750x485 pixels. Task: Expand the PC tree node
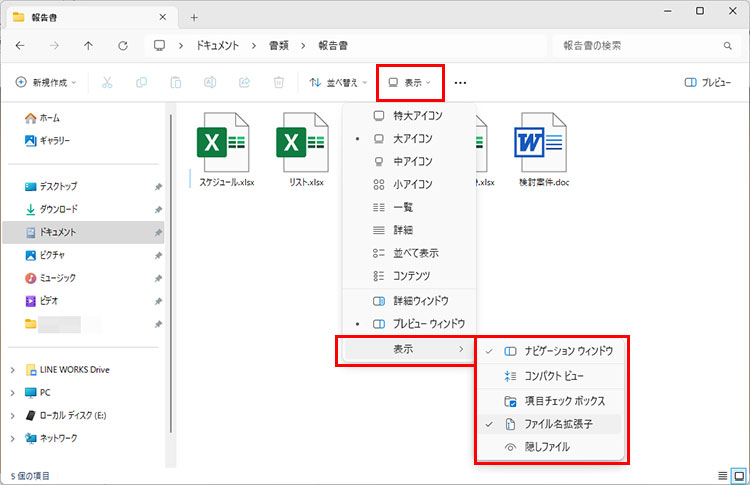click(12, 393)
